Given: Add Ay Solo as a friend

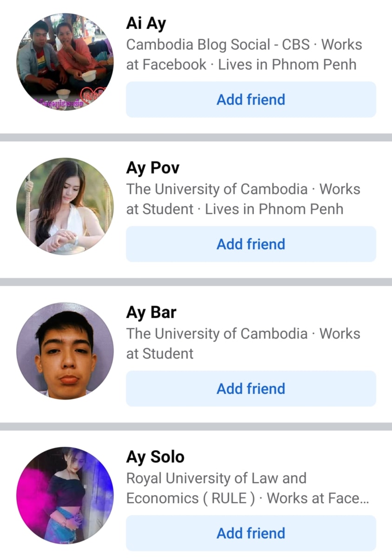Looking at the screenshot, I should [251, 533].
